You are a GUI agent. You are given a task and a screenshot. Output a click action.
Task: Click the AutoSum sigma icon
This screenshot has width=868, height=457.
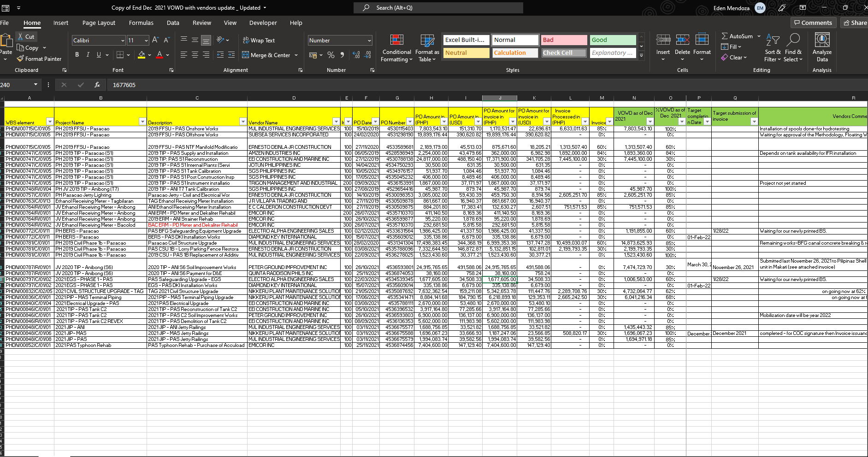pos(725,36)
